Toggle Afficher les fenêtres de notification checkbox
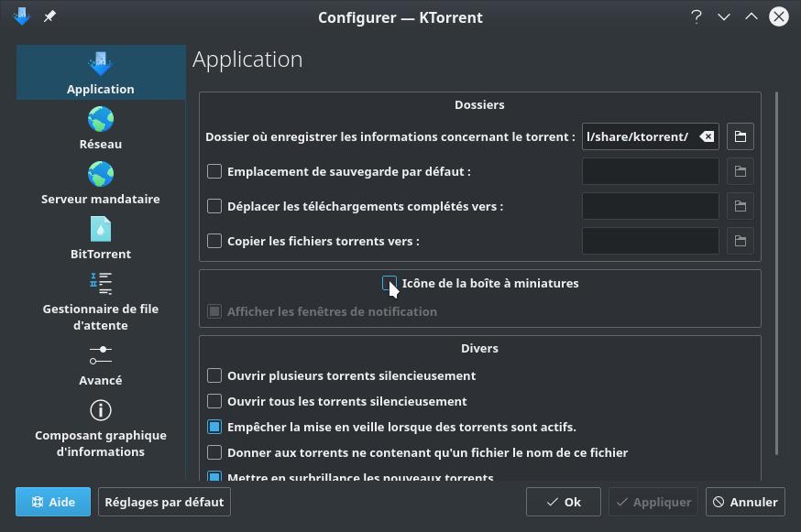 click(x=214, y=311)
